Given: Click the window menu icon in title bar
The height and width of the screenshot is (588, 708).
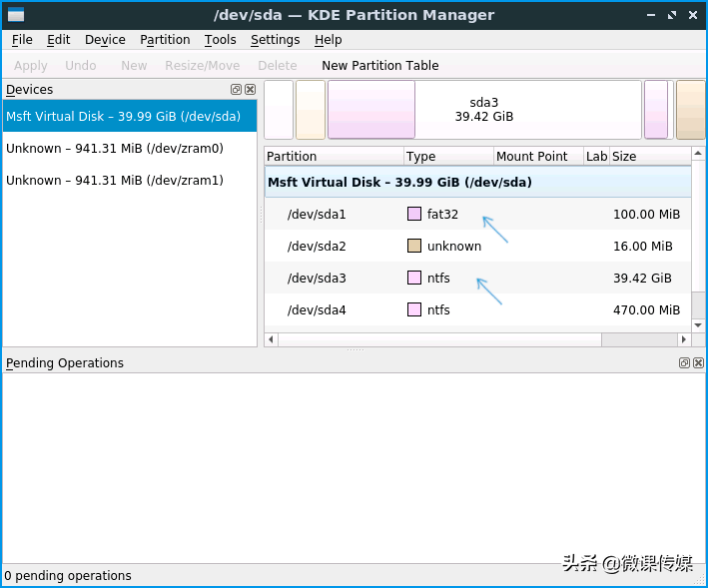Looking at the screenshot, I should point(16,15).
